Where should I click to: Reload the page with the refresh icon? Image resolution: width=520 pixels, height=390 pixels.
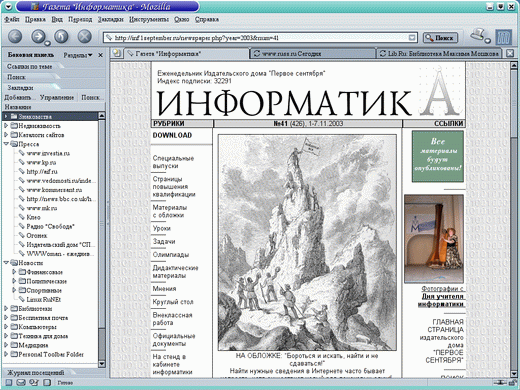(x=61, y=36)
